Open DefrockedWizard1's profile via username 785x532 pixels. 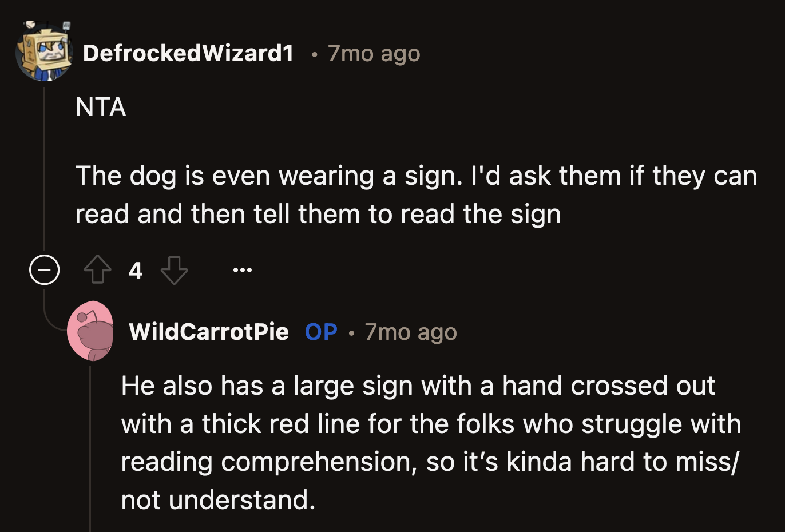pos(188,53)
